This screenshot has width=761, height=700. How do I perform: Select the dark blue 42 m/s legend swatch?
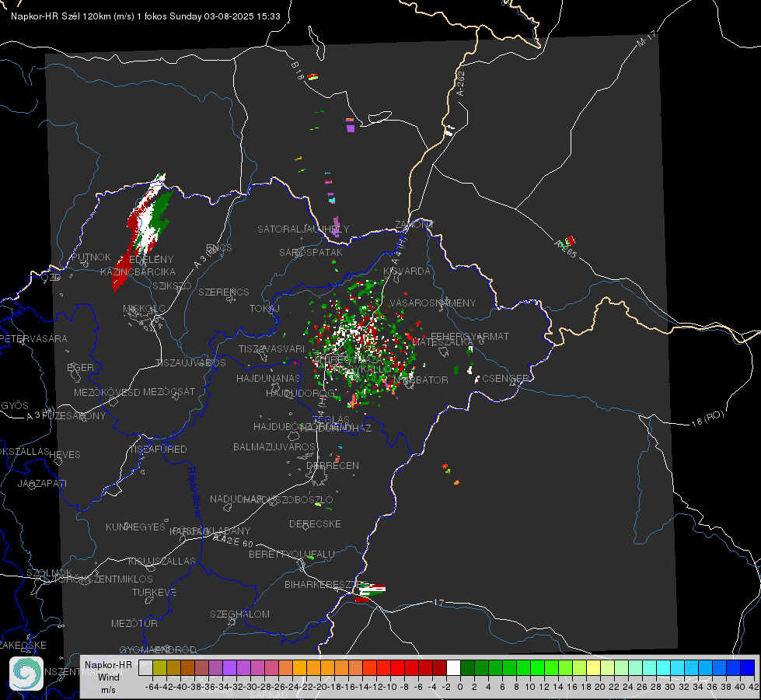tap(748, 668)
